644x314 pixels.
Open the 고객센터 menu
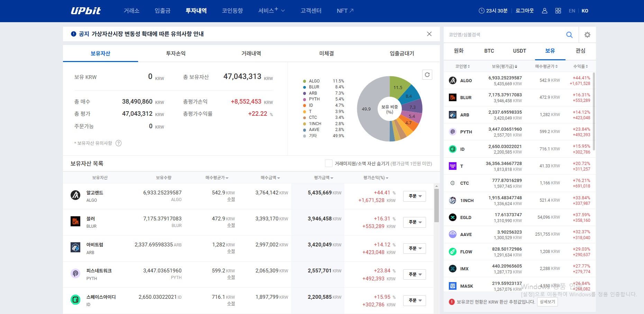coord(311,11)
